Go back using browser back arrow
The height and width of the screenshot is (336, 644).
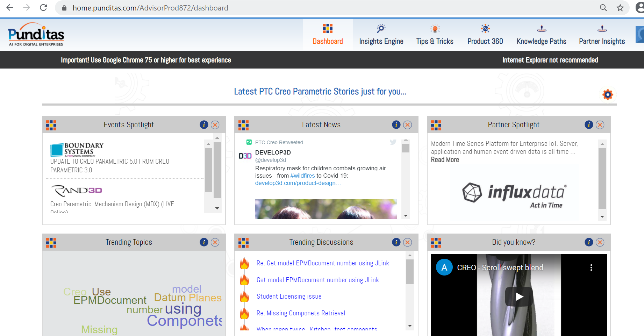pyautogui.click(x=10, y=8)
